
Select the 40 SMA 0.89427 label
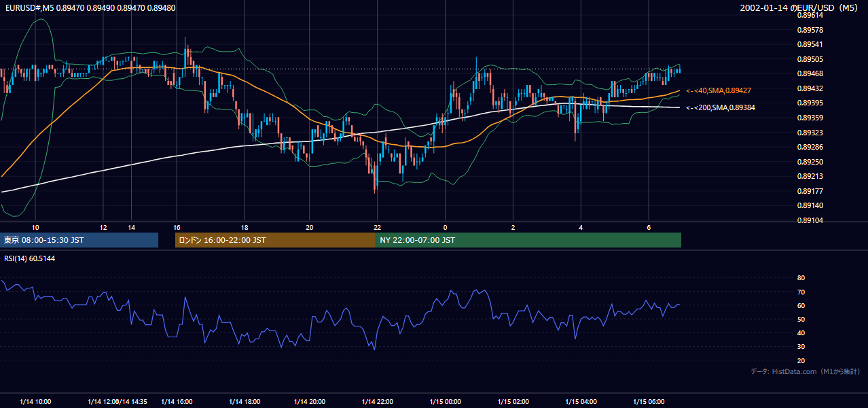[718, 90]
